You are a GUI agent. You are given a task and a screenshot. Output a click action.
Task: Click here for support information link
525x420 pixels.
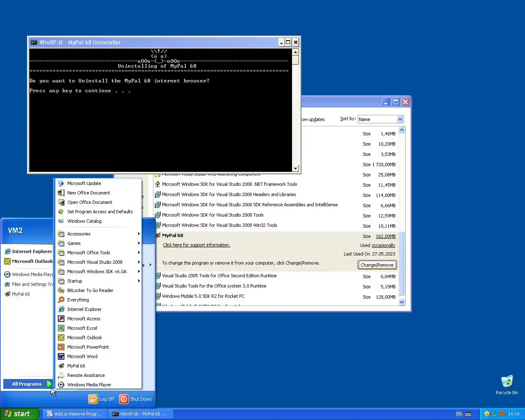coord(196,245)
